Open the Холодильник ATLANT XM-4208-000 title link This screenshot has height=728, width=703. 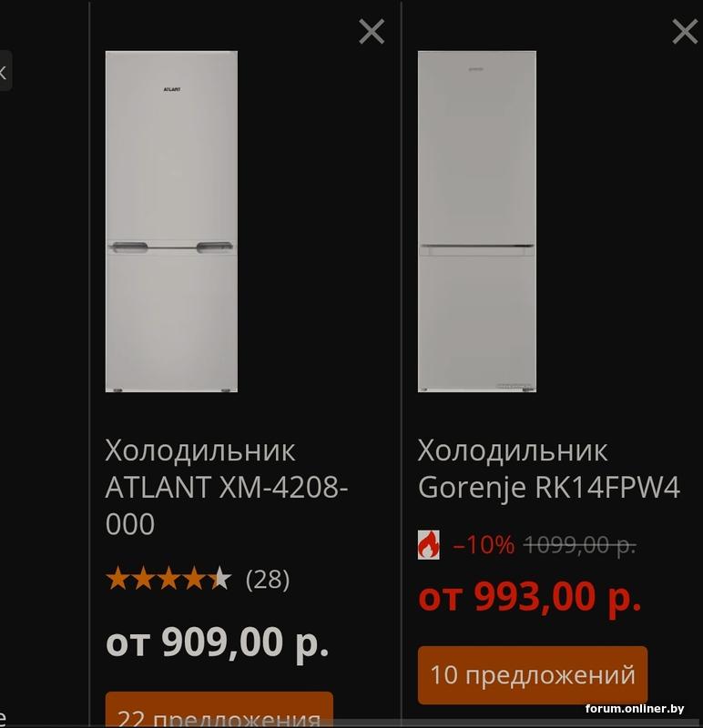[x=227, y=487]
